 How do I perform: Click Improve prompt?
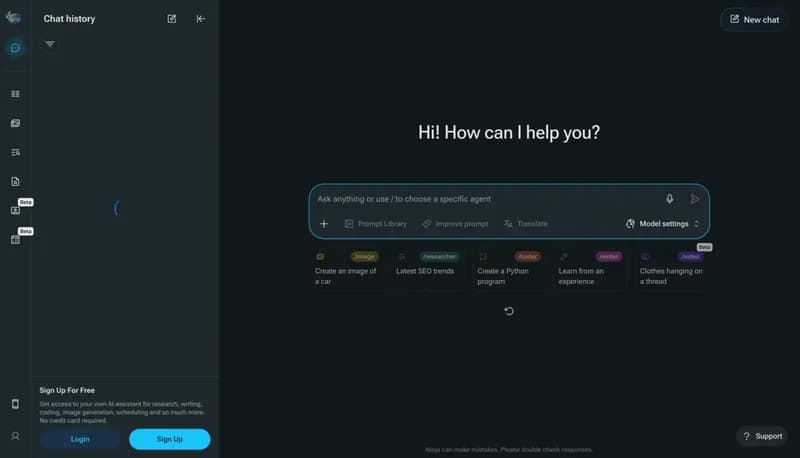[455, 224]
